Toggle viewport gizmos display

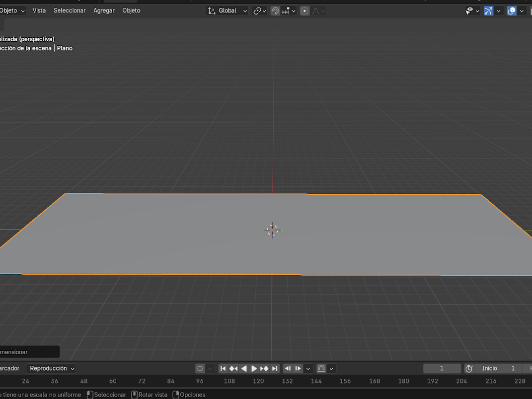[x=489, y=10]
